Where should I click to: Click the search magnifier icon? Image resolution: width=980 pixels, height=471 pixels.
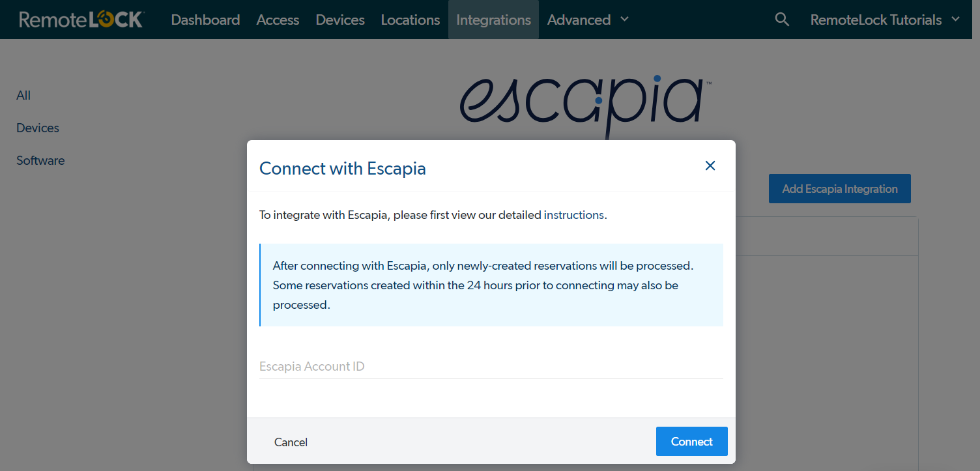pos(782,20)
